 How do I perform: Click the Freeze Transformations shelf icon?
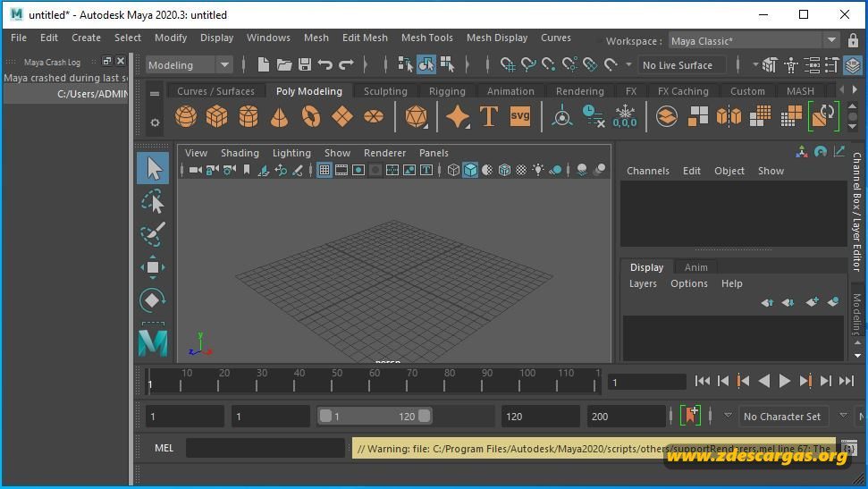[x=625, y=116]
